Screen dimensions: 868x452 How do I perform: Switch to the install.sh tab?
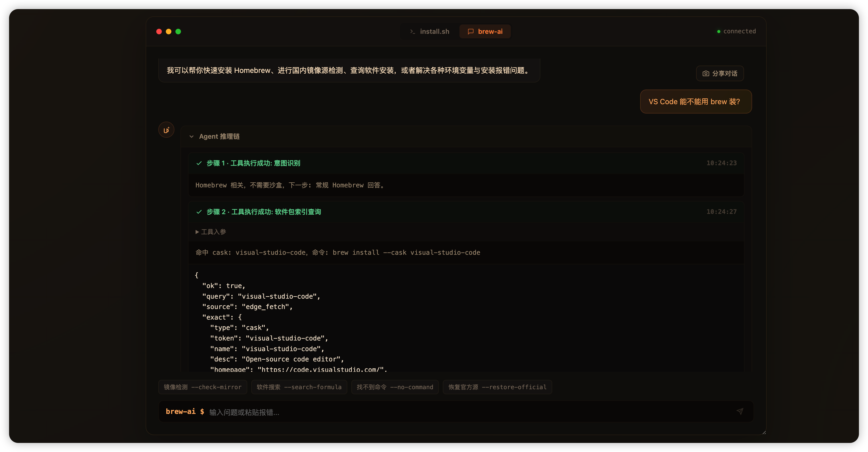429,31
